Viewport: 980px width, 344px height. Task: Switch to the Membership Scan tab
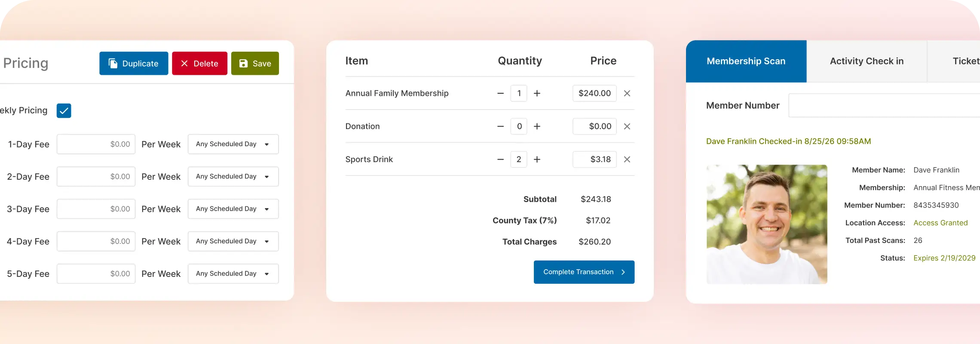tap(746, 61)
